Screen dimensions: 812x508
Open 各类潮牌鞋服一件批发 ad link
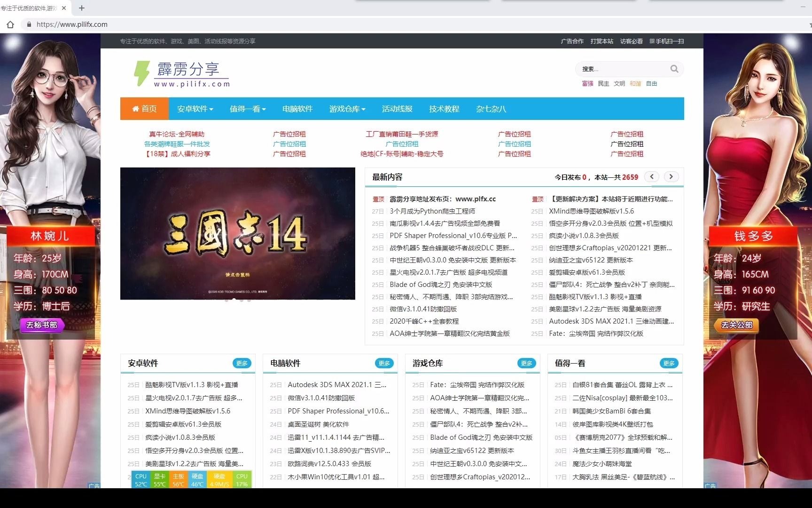pos(177,144)
